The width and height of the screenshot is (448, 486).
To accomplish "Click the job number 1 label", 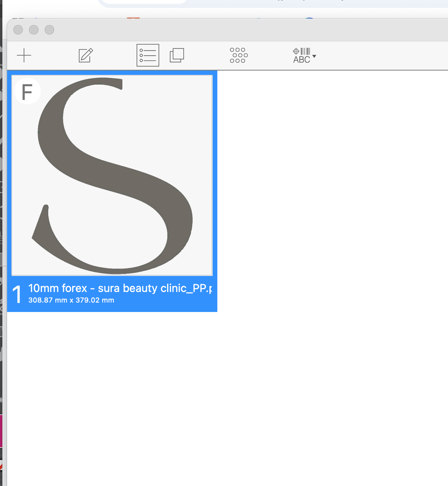I will click(x=17, y=294).
